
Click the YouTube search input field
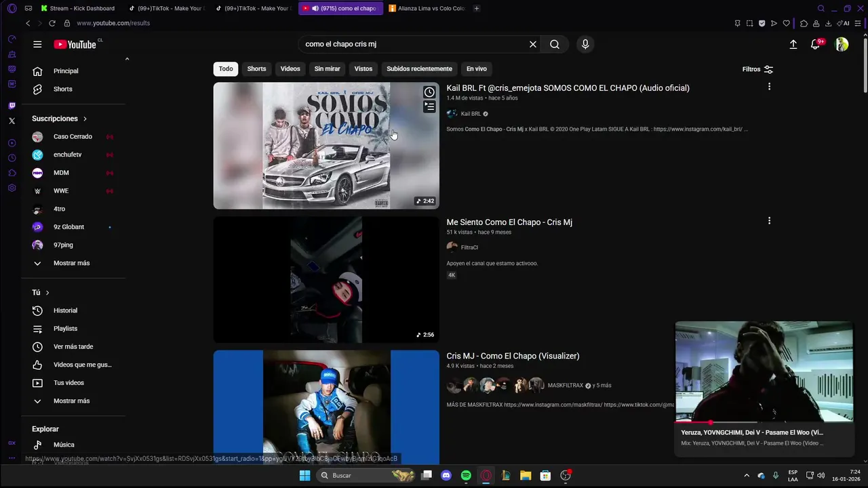pos(414,44)
